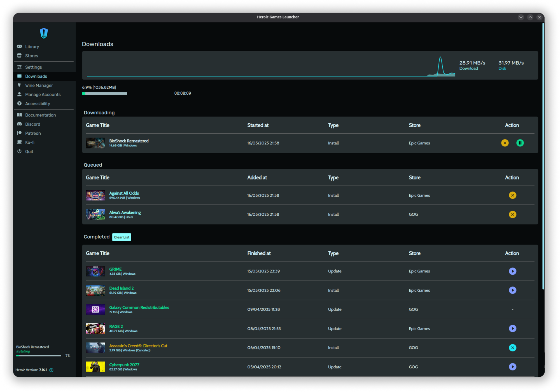Image resolution: width=560 pixels, height=392 pixels.
Task: Click the download progress bar at 6.9%
Action: [104, 94]
